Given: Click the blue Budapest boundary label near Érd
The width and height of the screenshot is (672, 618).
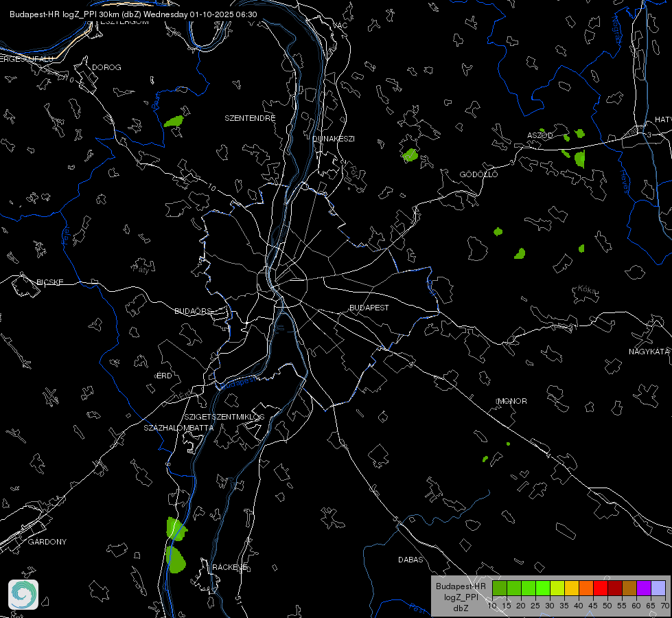Looking at the screenshot, I should (x=239, y=382).
